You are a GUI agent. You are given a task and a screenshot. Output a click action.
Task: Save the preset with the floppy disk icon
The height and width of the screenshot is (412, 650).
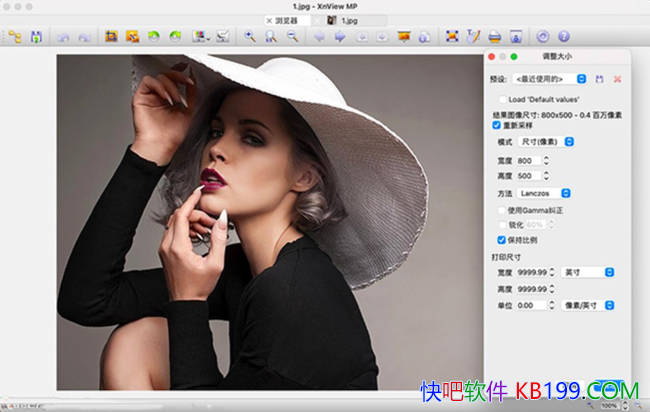tap(599, 78)
